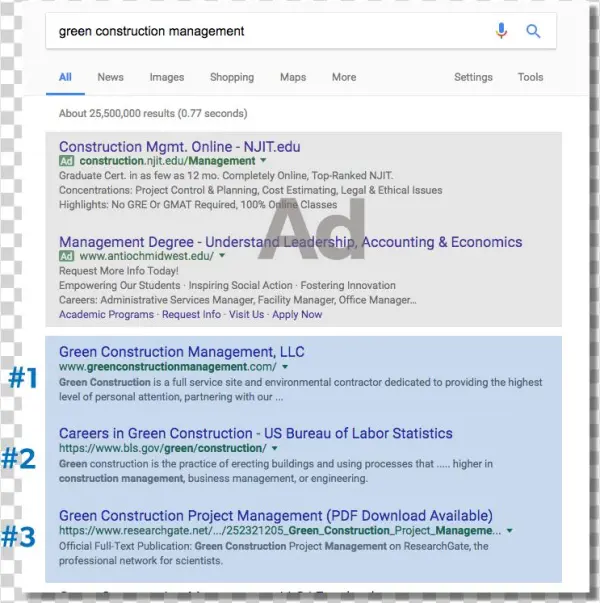Expand arrow beside researchgate.net result URL
This screenshot has height=603, width=600.
point(510,531)
